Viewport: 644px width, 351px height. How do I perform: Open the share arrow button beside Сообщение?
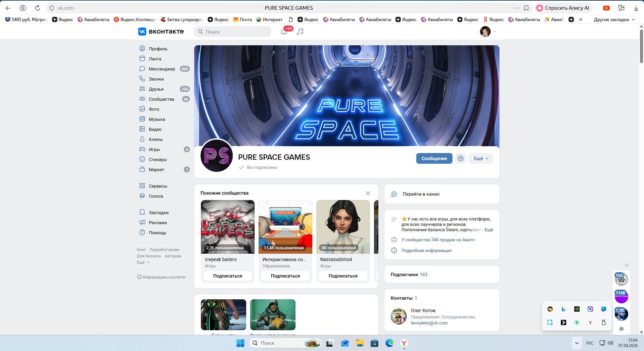[x=461, y=158]
